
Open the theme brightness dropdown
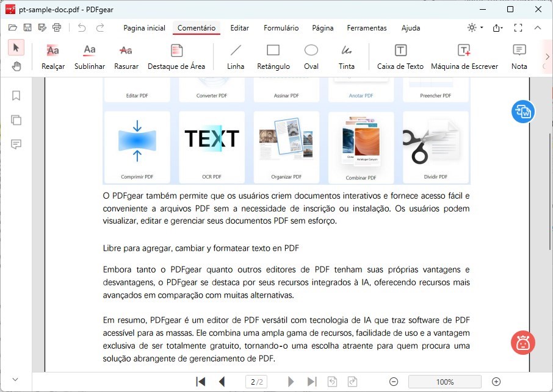[475, 27]
